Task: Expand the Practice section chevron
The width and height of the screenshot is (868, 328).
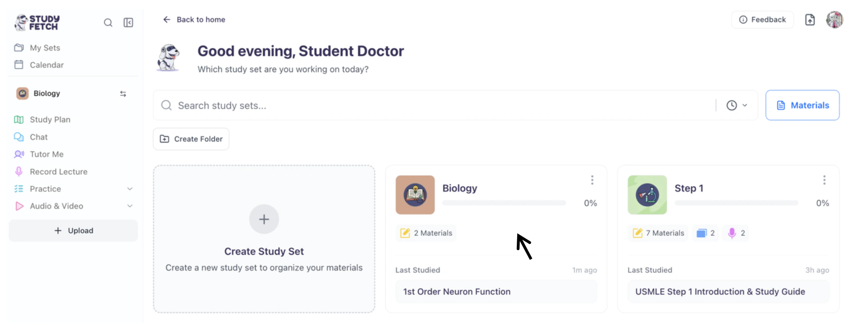Action: pyautogui.click(x=130, y=189)
